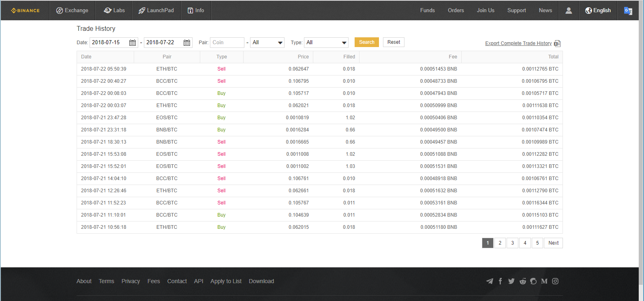This screenshot has width=644, height=301.
Task: Click date 2018-07-21 12:26:46
Action: [x=104, y=191]
